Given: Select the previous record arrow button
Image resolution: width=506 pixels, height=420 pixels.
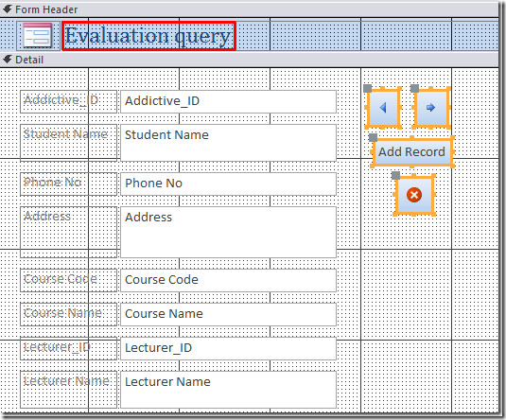Looking at the screenshot, I should [383, 107].
